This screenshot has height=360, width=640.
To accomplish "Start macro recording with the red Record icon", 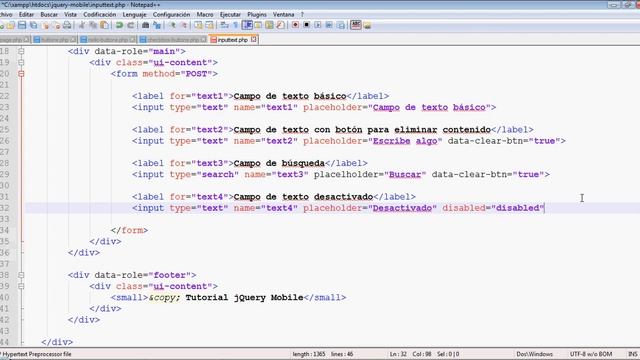I will (x=295, y=25).
